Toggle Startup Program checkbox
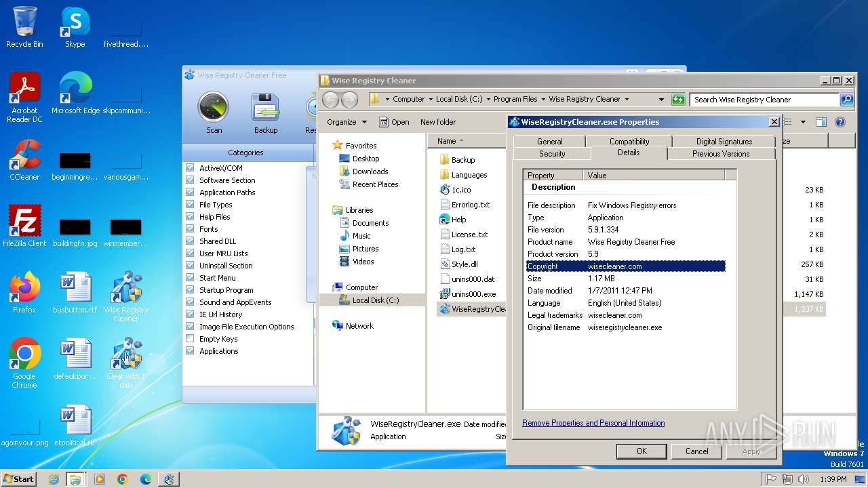 click(191, 290)
